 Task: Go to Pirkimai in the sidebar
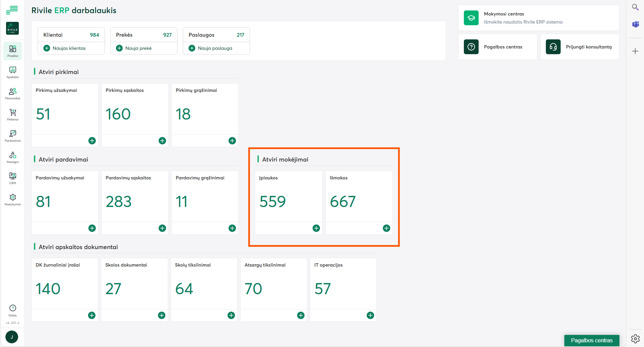(x=12, y=114)
